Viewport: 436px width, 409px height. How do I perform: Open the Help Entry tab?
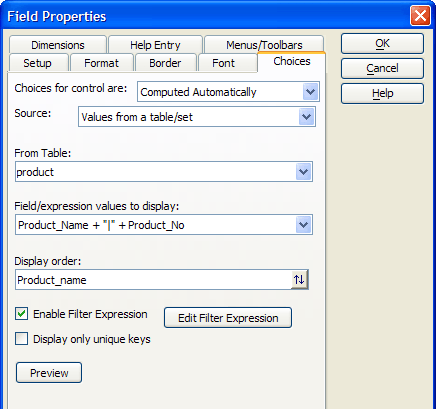(155, 45)
